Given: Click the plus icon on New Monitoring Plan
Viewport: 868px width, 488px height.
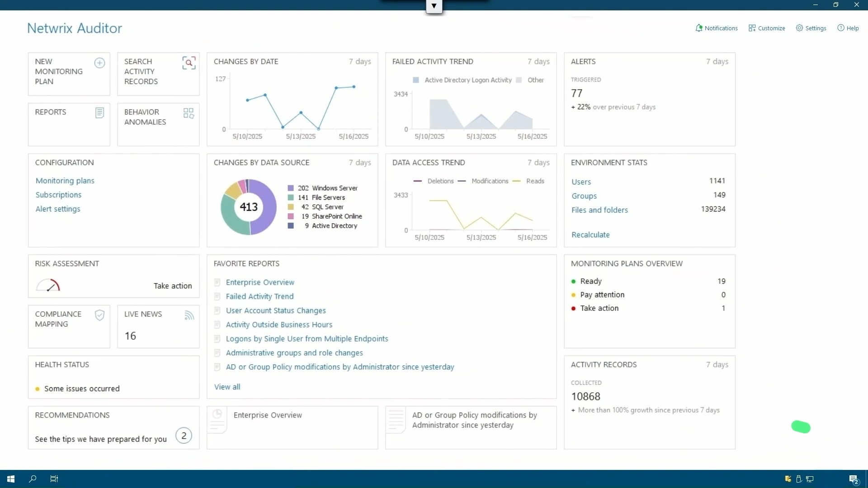Looking at the screenshot, I should [x=99, y=63].
